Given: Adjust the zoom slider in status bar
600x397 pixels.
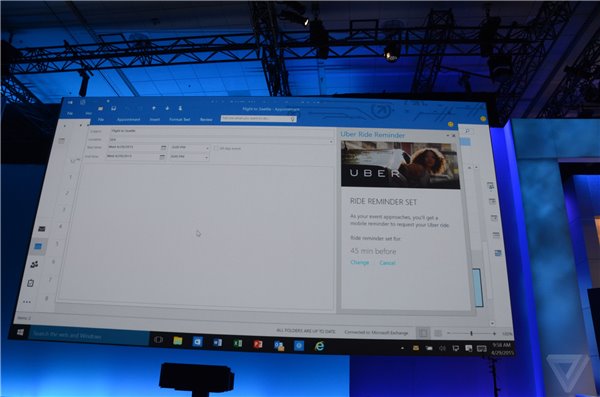Looking at the screenshot, I should coord(471,333).
